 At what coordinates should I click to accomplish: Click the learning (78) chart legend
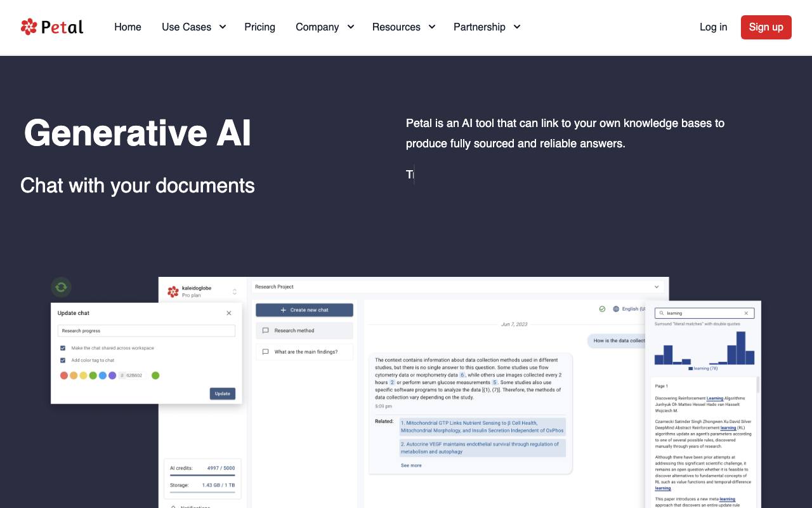tap(703, 368)
